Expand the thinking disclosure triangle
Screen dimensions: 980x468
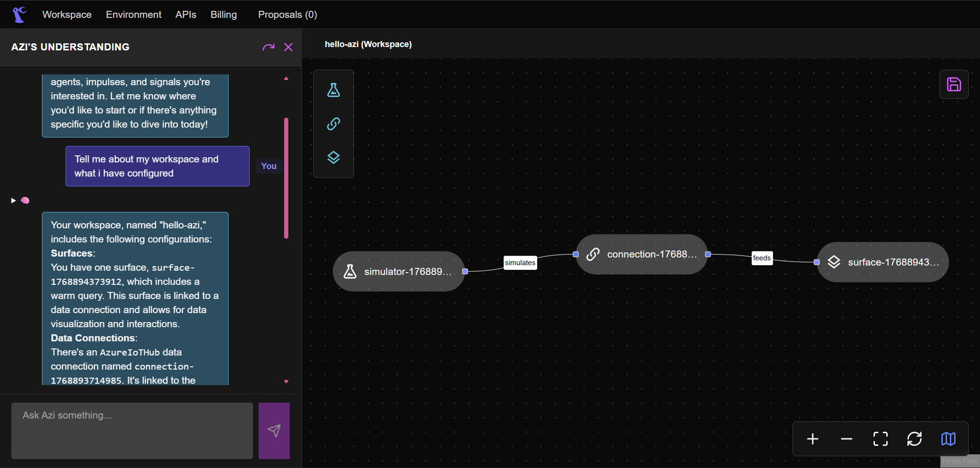(x=13, y=201)
